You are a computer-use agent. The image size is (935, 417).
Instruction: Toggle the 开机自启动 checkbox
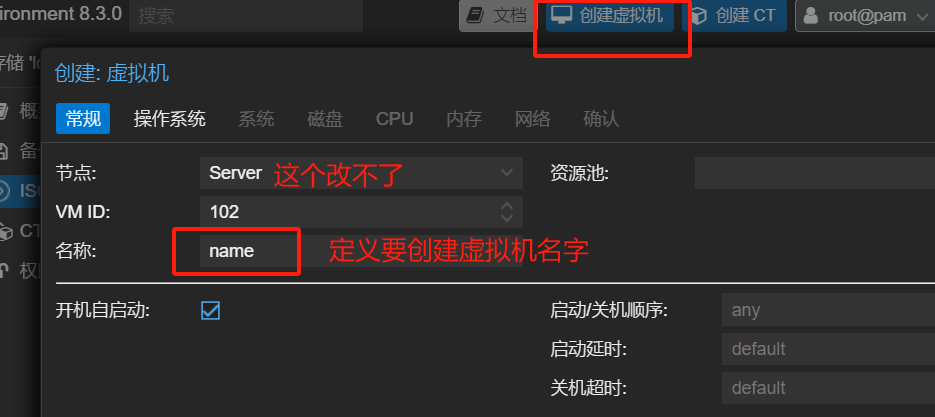pyautogui.click(x=210, y=310)
